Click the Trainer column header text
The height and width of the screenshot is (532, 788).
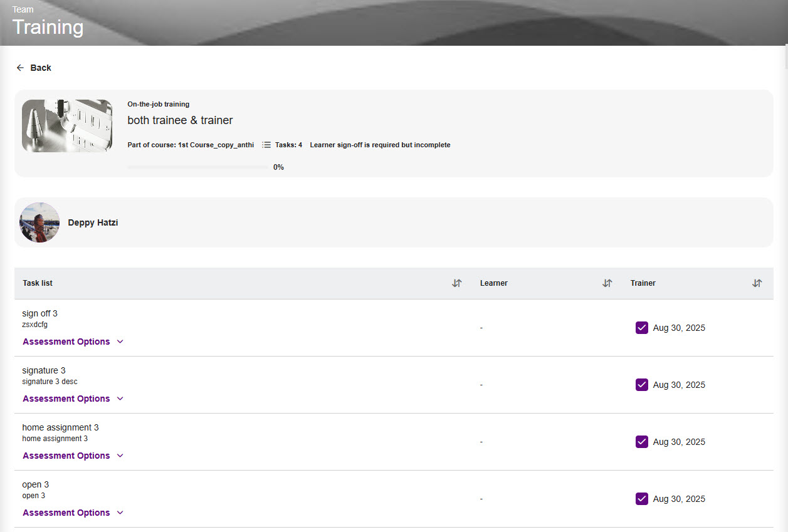click(643, 283)
